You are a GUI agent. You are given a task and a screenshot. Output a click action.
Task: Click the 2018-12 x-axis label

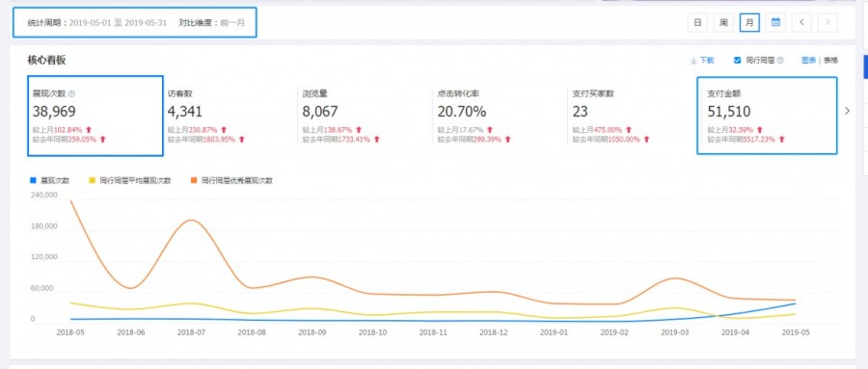coord(492,332)
